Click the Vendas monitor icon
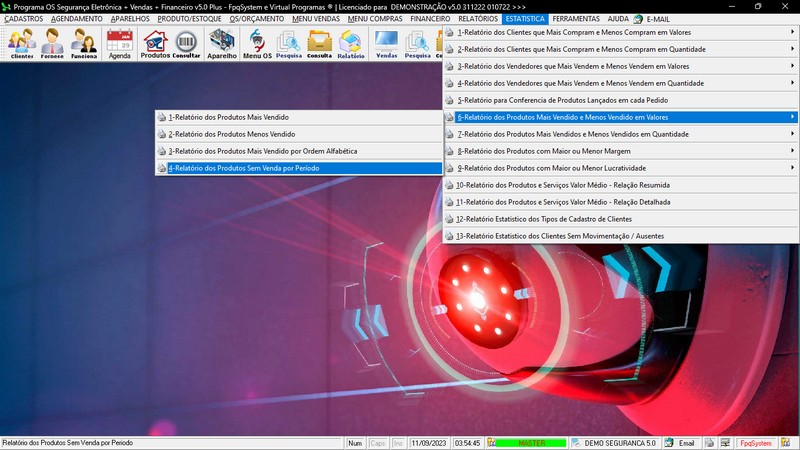800x450 pixels. [x=386, y=44]
